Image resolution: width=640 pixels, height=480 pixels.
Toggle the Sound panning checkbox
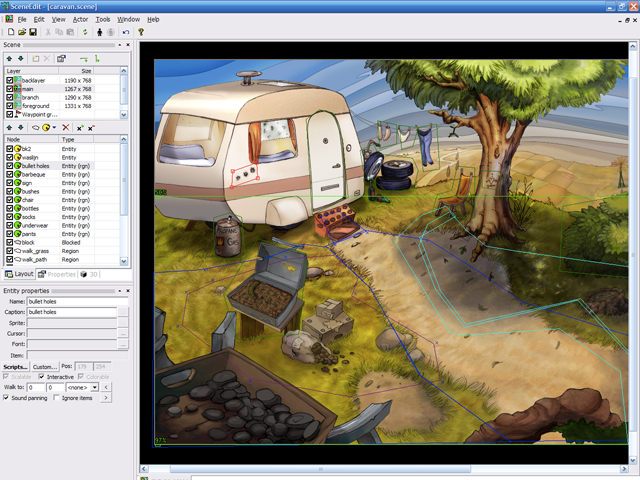6,398
